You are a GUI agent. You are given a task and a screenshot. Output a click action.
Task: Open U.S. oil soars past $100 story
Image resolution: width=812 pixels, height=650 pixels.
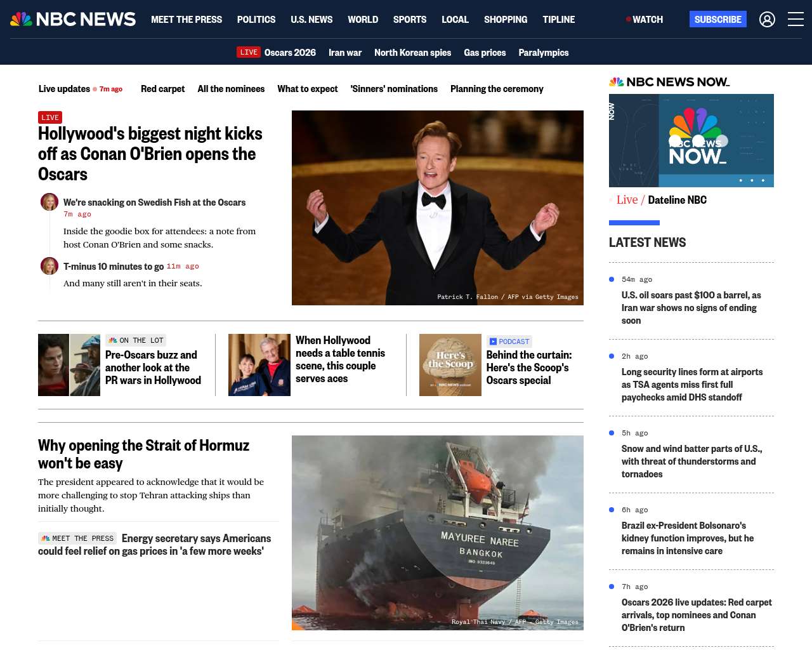691,308
